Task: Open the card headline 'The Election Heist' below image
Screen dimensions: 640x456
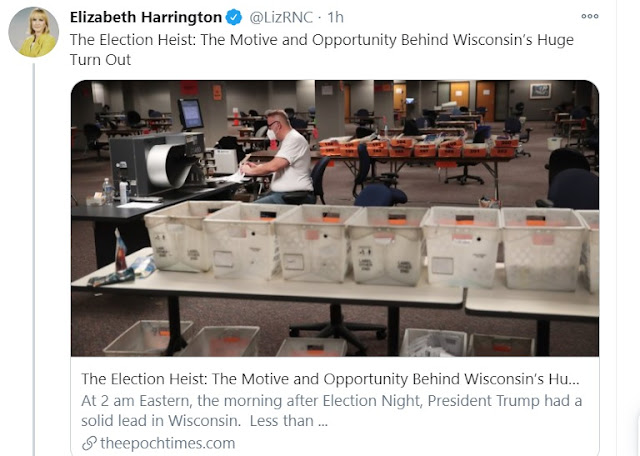Action: 330,379
